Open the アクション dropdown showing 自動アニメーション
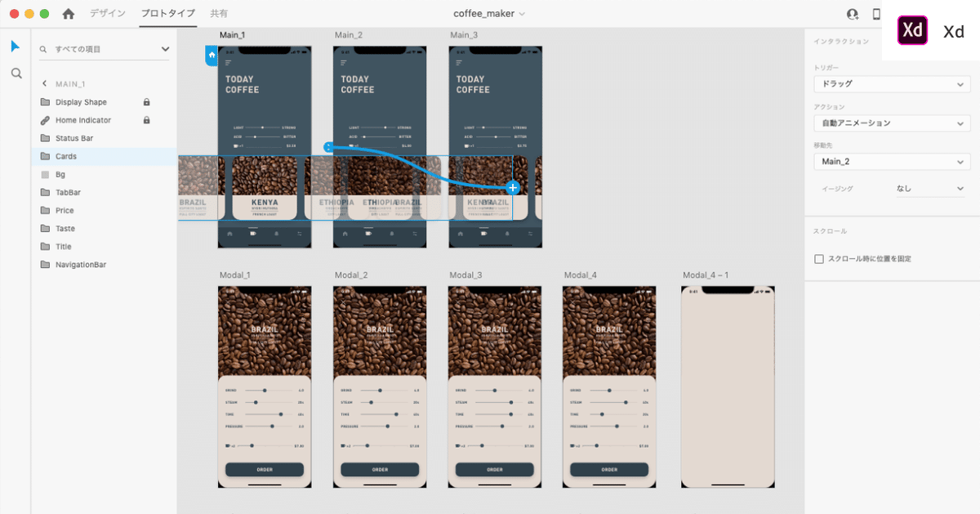 (x=892, y=123)
